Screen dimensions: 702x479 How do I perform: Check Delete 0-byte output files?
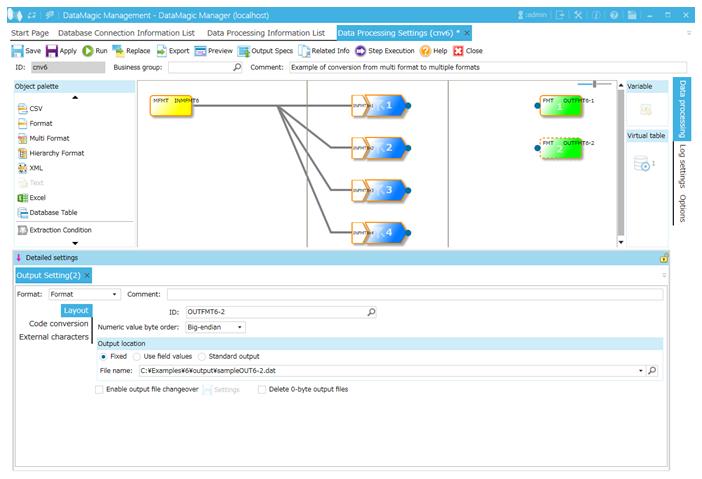coord(262,390)
